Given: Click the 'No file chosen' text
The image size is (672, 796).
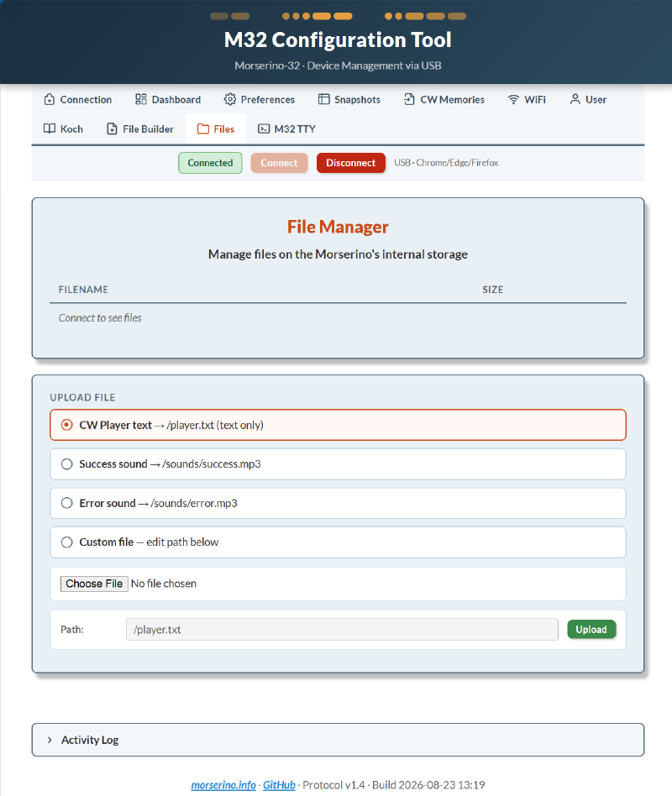Looking at the screenshot, I should (164, 584).
